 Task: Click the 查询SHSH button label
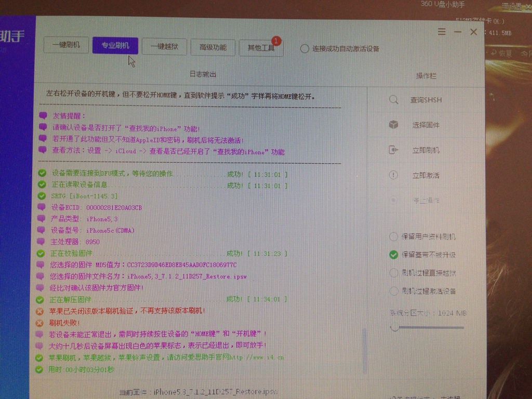pos(426,100)
